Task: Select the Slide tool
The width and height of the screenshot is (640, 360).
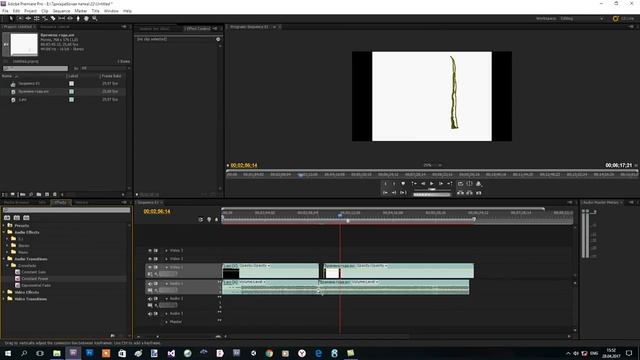Action: pyautogui.click(x=70, y=18)
